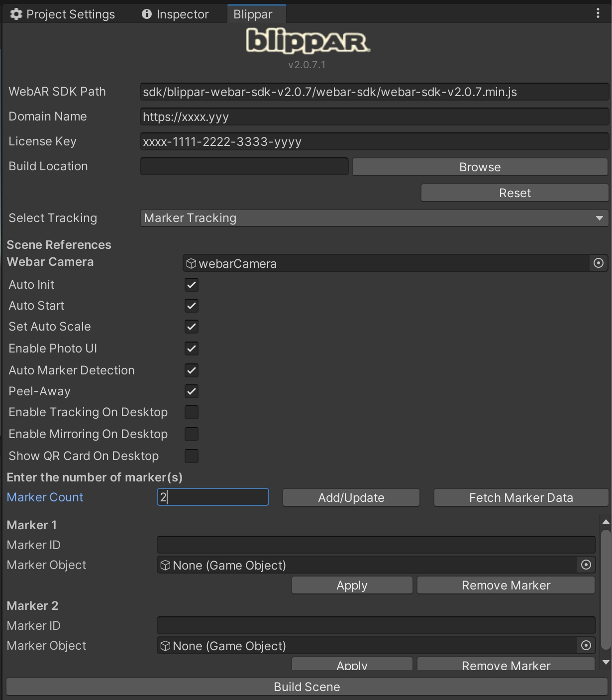
Task: Open the panel's three-dot options menu
Action: pyautogui.click(x=598, y=13)
